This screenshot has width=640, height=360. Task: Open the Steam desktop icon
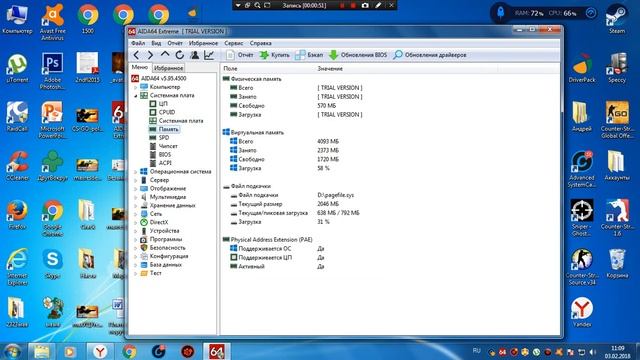point(617,18)
